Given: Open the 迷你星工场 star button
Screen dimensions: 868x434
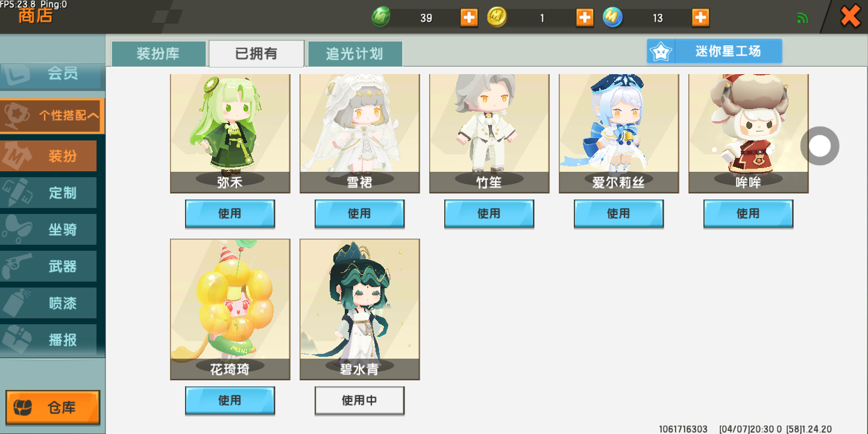Looking at the screenshot, I should click(714, 51).
